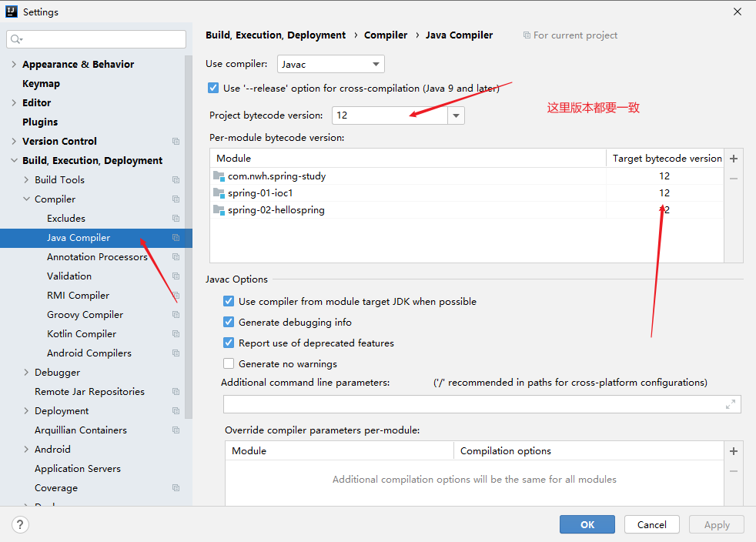Image resolution: width=756 pixels, height=542 pixels.
Task: Click module folder icon of com.nwh.spring-study
Action: 219,176
